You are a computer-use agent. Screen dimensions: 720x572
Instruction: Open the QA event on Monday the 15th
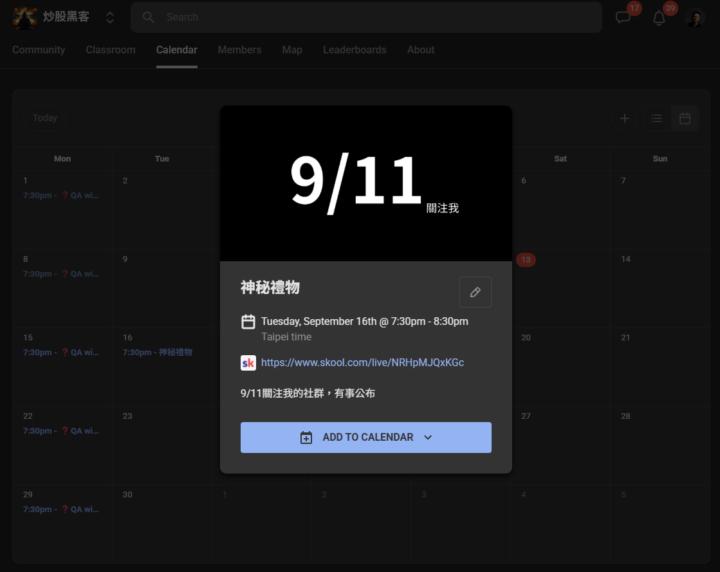coord(61,353)
